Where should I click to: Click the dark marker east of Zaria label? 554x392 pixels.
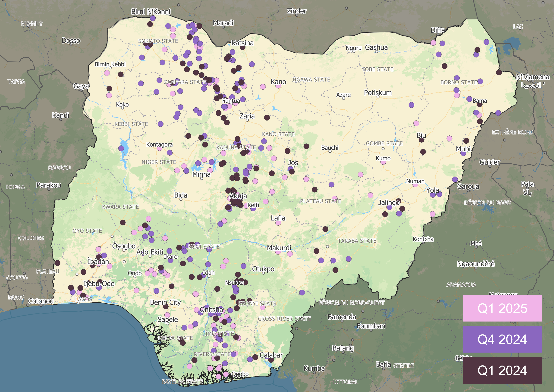tap(267, 118)
